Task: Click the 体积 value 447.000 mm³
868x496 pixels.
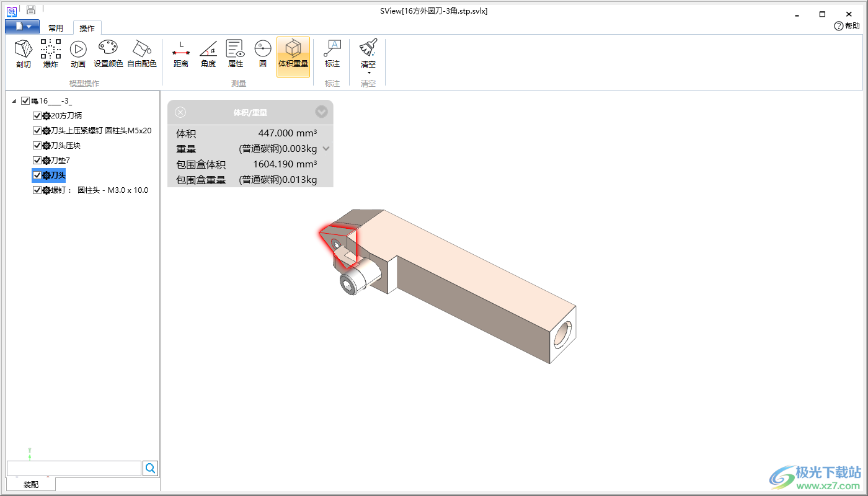Action: [x=288, y=133]
